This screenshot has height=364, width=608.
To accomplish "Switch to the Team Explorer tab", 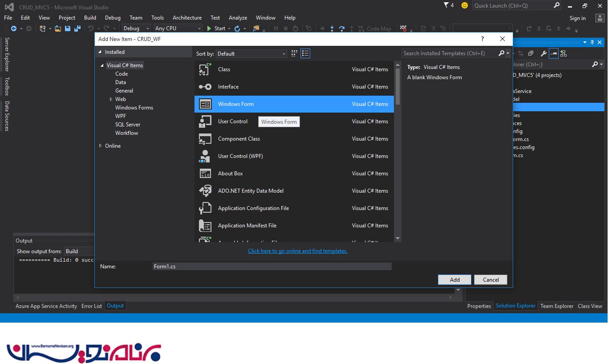I will 556,306.
